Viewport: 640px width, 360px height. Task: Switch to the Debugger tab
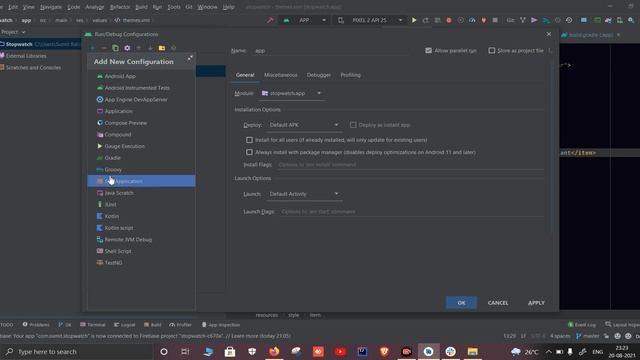(x=319, y=75)
